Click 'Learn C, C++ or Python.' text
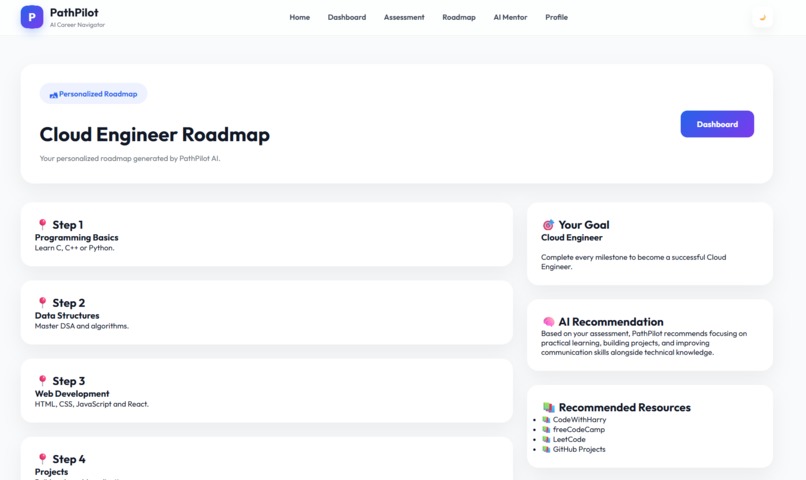This screenshot has height=480, width=806. (75, 248)
